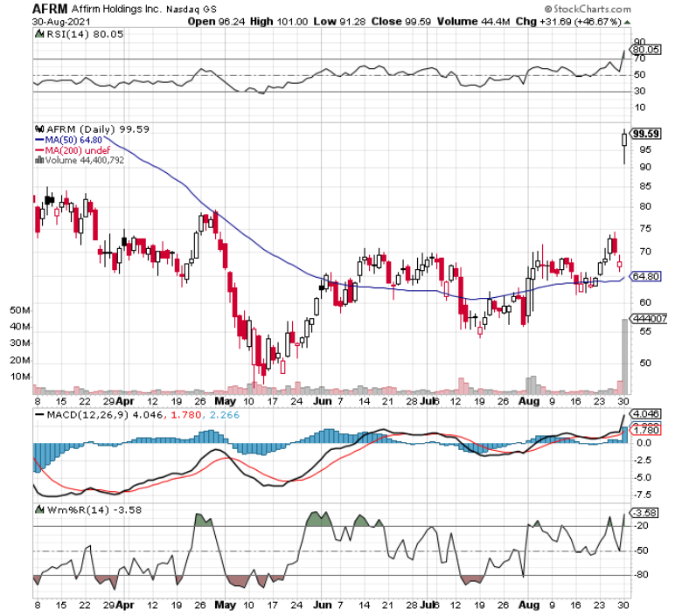This screenshot has height=616, width=696.
Task: Click the Open 96.24 value
Action: (216, 21)
